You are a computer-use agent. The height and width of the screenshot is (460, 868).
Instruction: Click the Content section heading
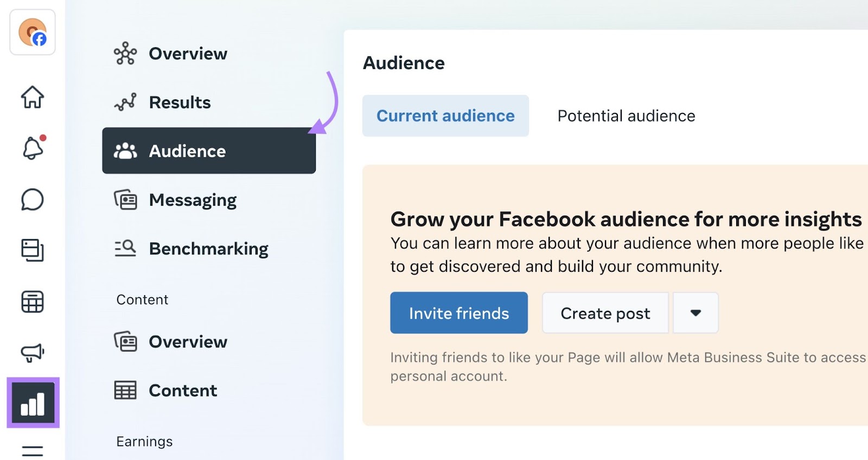click(x=142, y=300)
